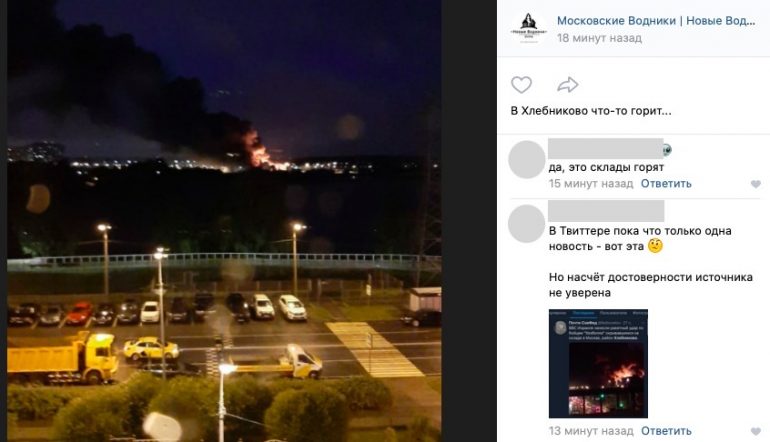Screen dimensions: 770x442
Task: Like the post with the heart icon
Action: (x=521, y=85)
